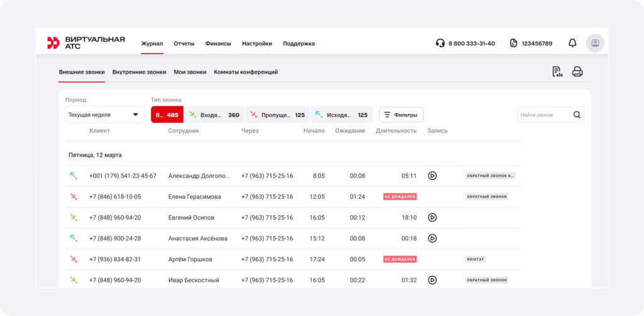Select the all calls filter 485

pos(167,115)
